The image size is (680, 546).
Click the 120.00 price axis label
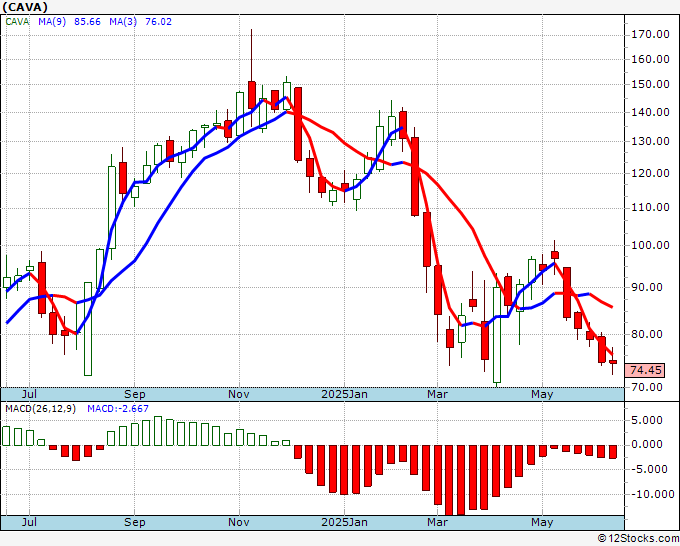click(x=649, y=173)
